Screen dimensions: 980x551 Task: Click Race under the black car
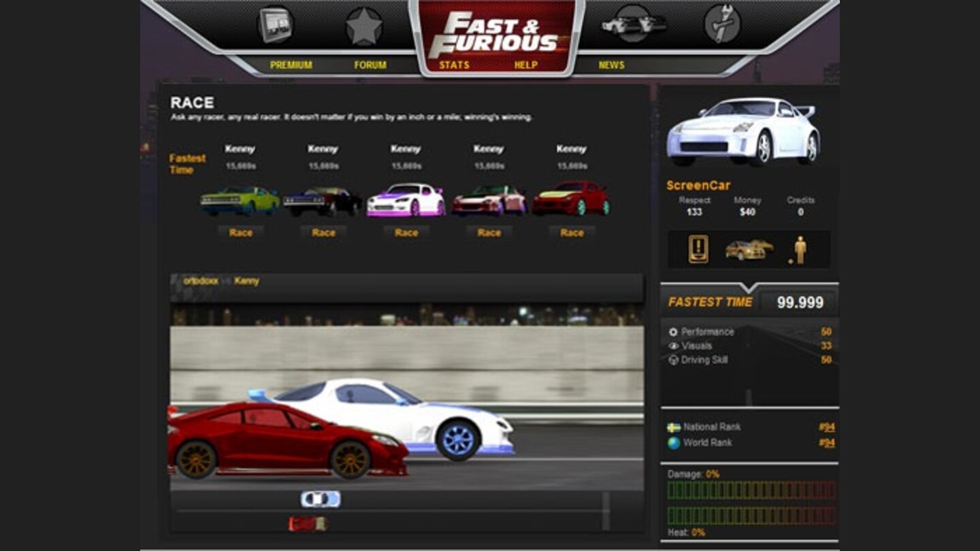click(x=323, y=233)
